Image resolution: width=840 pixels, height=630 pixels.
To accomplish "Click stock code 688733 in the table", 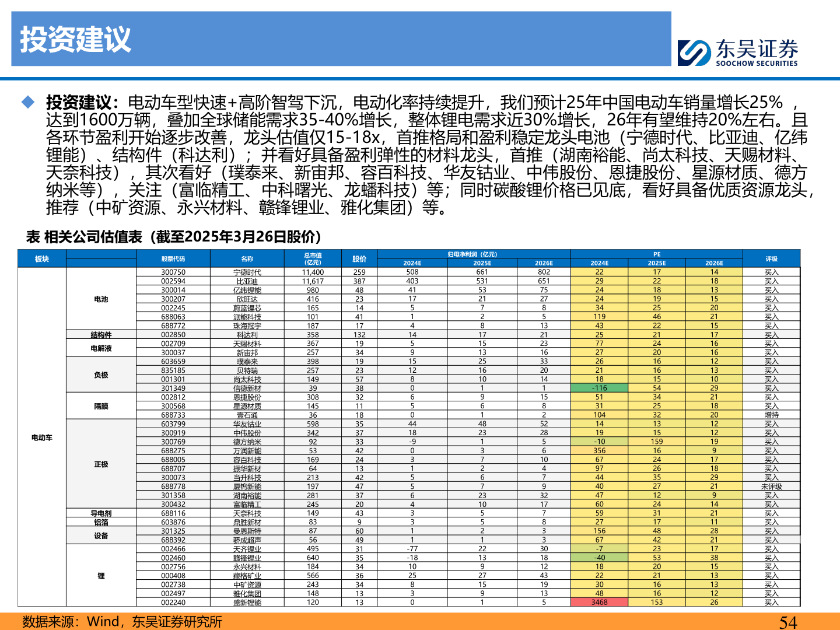I will [173, 415].
